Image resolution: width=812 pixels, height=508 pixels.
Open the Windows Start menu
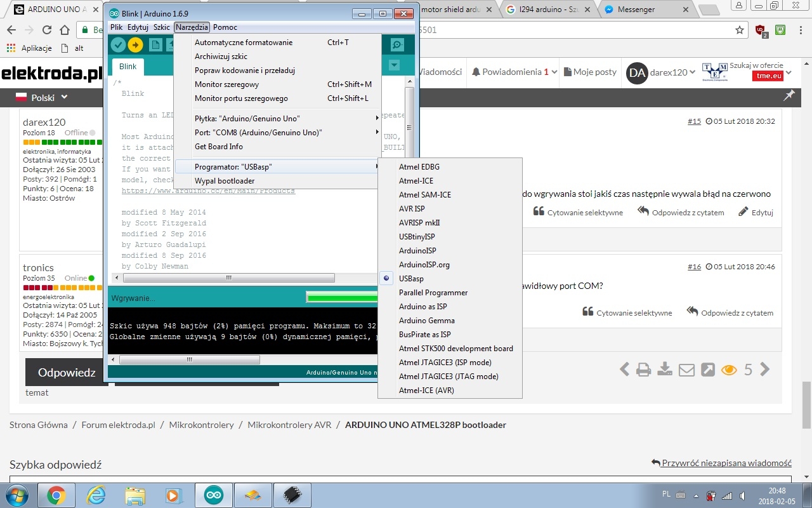click(x=16, y=495)
